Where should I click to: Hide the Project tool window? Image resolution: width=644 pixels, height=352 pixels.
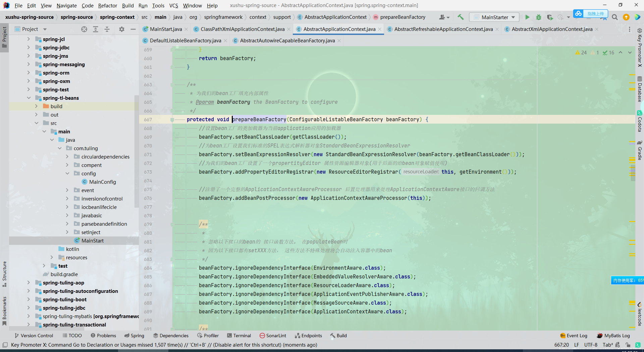tap(133, 29)
